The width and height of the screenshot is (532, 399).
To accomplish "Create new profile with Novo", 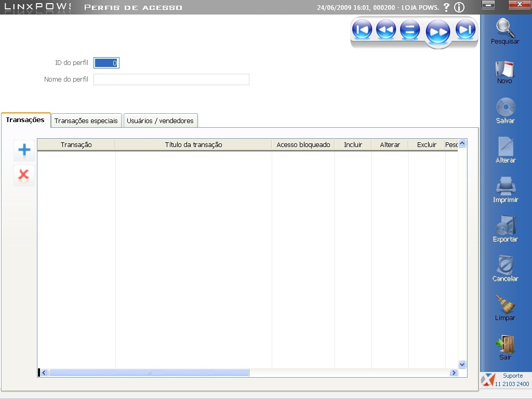I will point(504,72).
